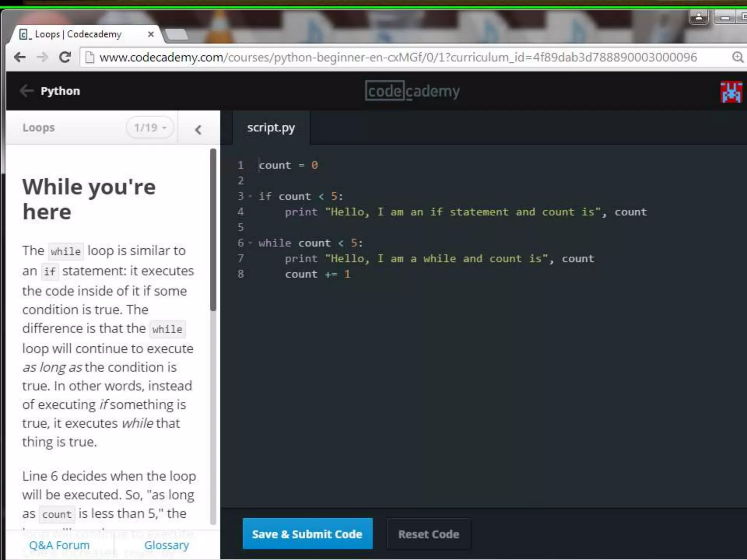
Task: Fold the while loop at line 6
Action: coord(250,243)
